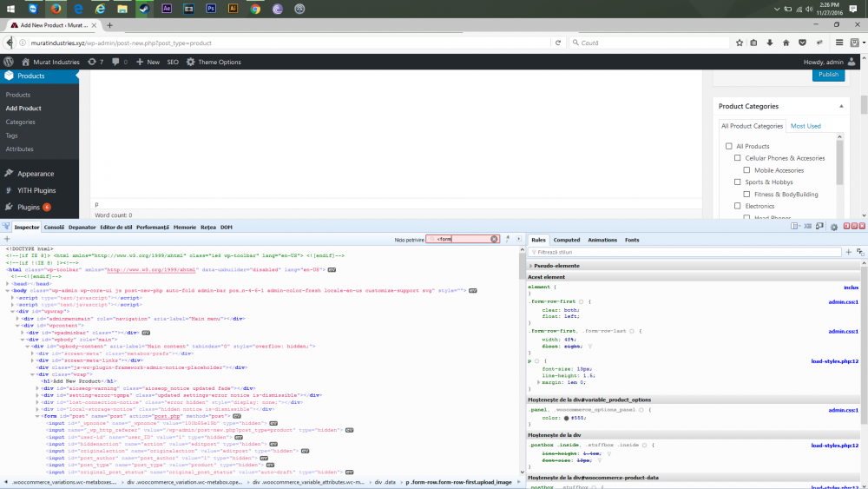
Task: Switch to the Most Used tab
Action: pyautogui.click(x=806, y=126)
